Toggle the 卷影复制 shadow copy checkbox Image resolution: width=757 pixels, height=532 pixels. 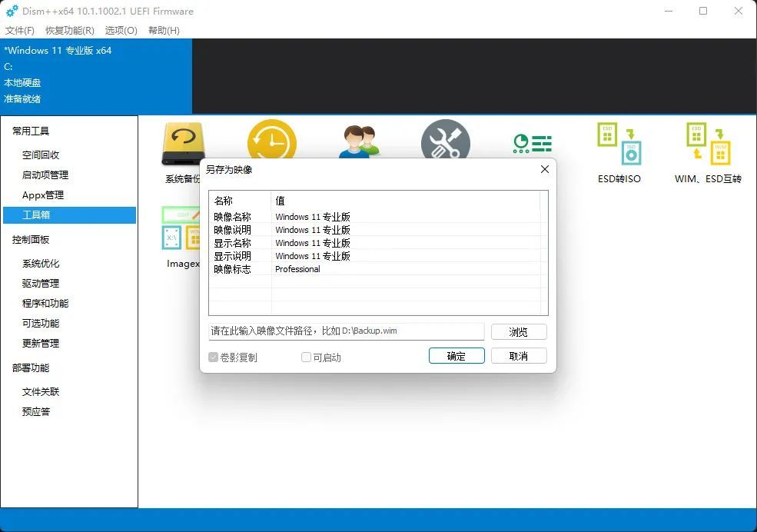(x=214, y=357)
